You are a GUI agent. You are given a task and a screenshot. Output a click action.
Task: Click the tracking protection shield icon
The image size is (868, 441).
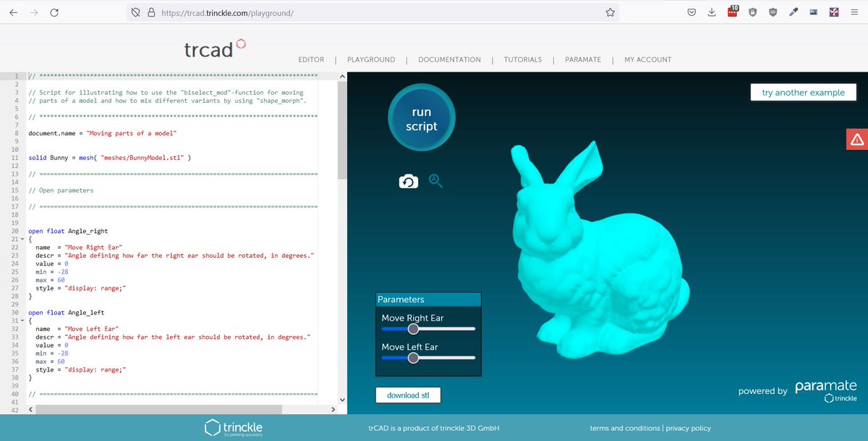135,12
